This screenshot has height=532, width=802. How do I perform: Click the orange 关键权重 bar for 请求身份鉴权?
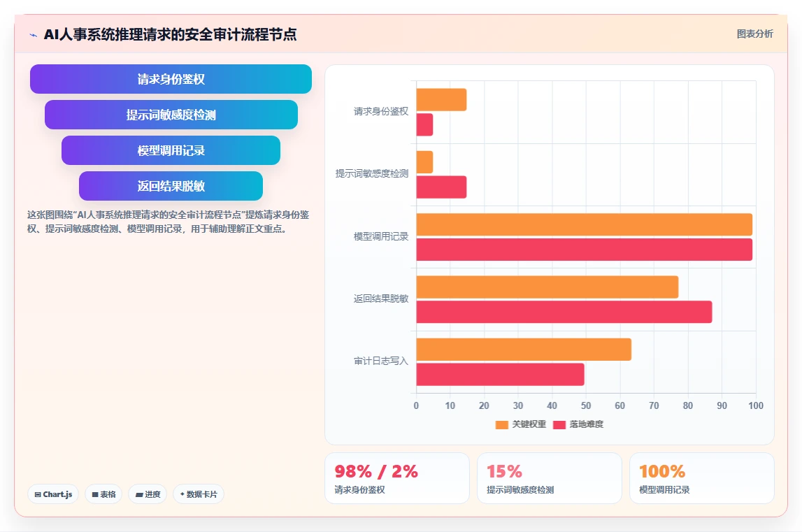coord(441,100)
